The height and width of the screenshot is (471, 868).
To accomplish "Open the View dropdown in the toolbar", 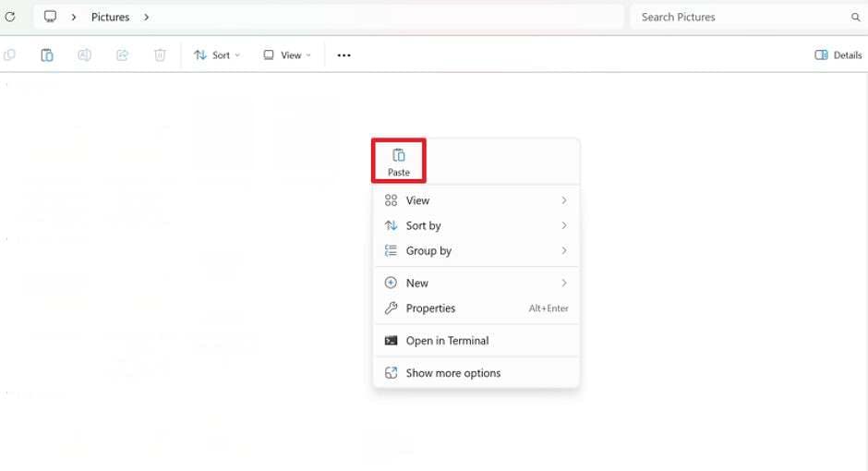I will pyautogui.click(x=287, y=54).
